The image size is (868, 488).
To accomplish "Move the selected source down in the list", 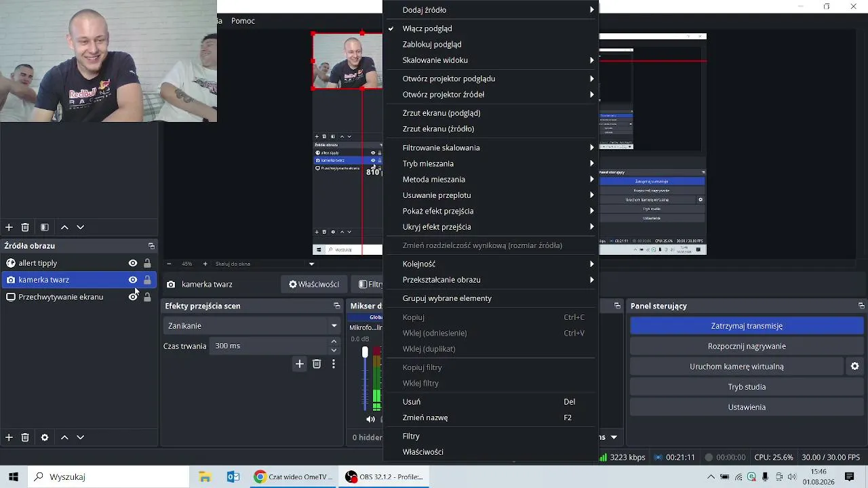I will (80, 438).
